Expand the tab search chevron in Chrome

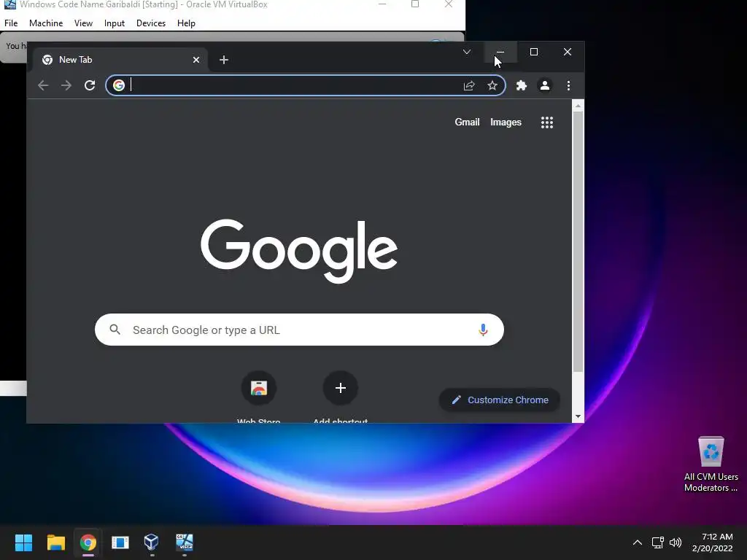467,52
